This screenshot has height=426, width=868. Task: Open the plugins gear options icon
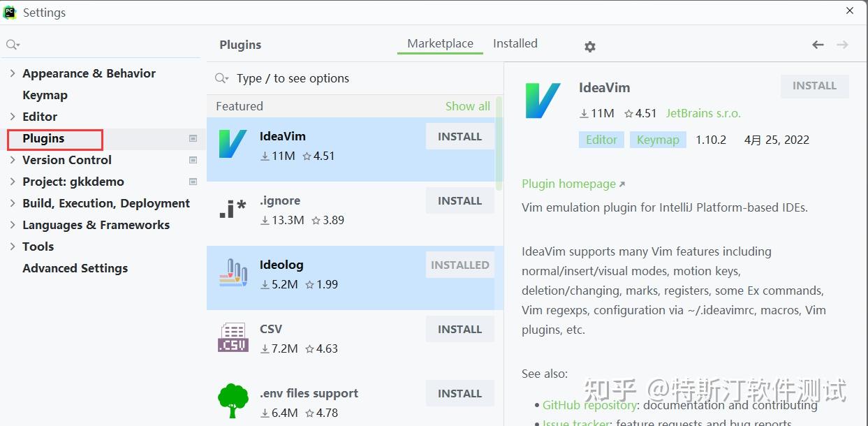click(x=590, y=46)
